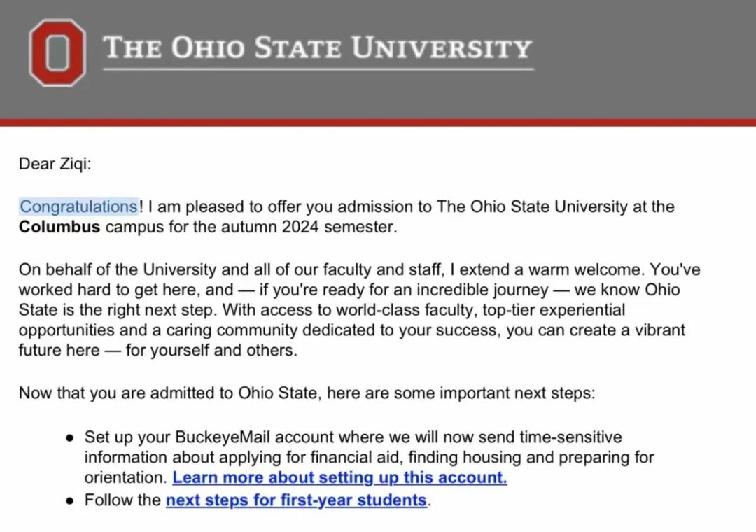
Task: Click The Ohio State University header wordmark
Action: click(318, 48)
